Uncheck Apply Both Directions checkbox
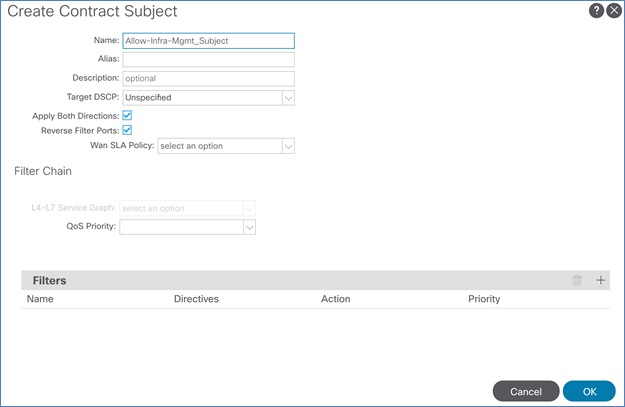Screen dimensions: 625x407 (127, 116)
